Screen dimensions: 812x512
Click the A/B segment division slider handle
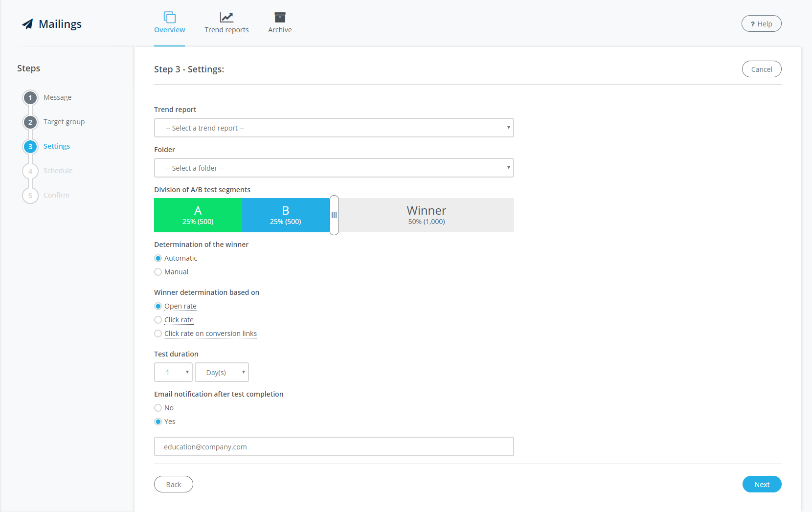(334, 215)
